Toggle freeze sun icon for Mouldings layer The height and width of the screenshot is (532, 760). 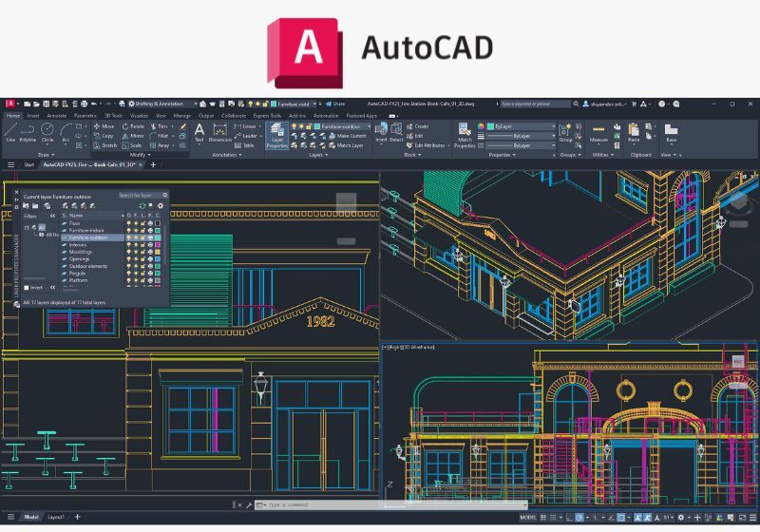click(x=136, y=252)
